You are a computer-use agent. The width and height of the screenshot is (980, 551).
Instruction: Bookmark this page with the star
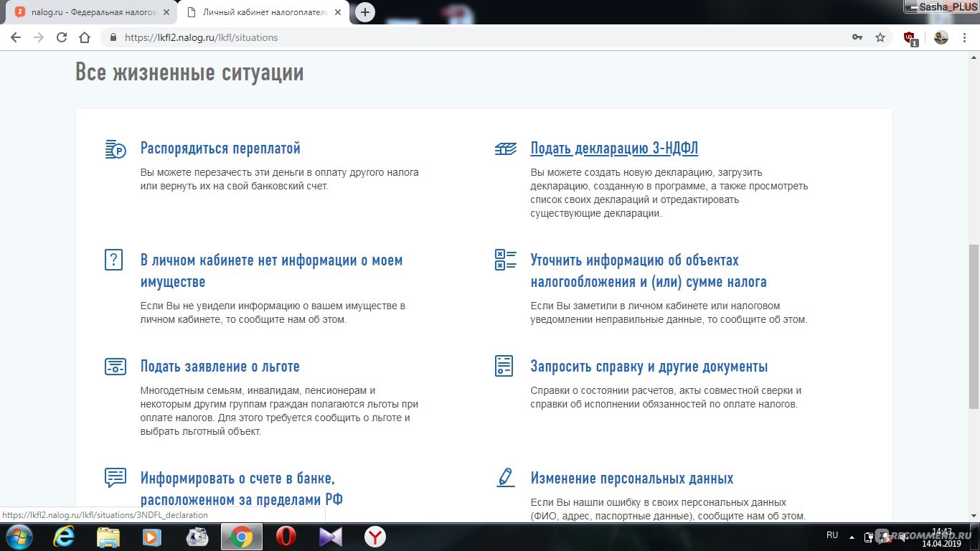pyautogui.click(x=880, y=37)
